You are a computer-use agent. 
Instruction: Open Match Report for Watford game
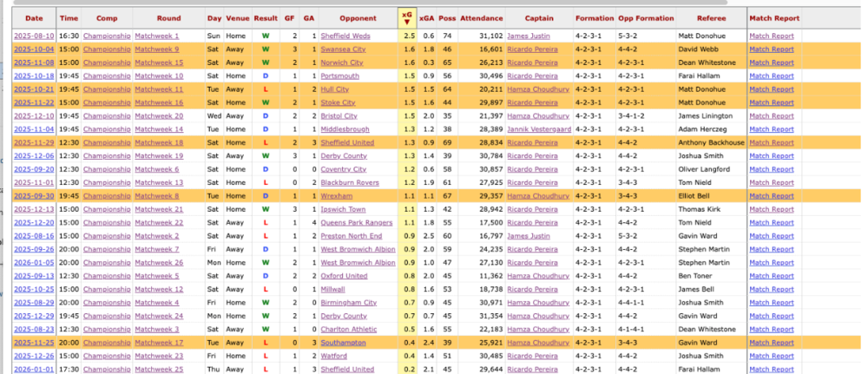coord(771,356)
